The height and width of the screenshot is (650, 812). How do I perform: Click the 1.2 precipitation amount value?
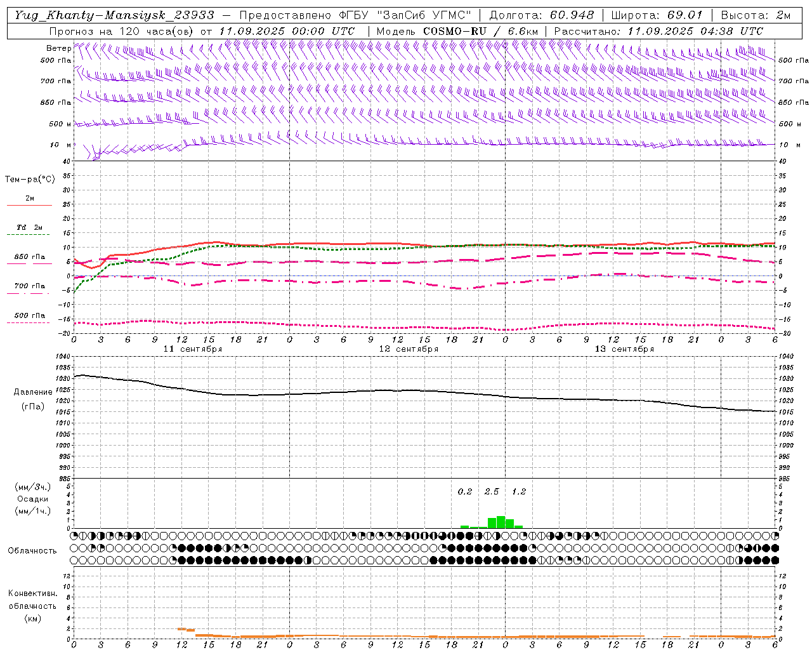[519, 491]
